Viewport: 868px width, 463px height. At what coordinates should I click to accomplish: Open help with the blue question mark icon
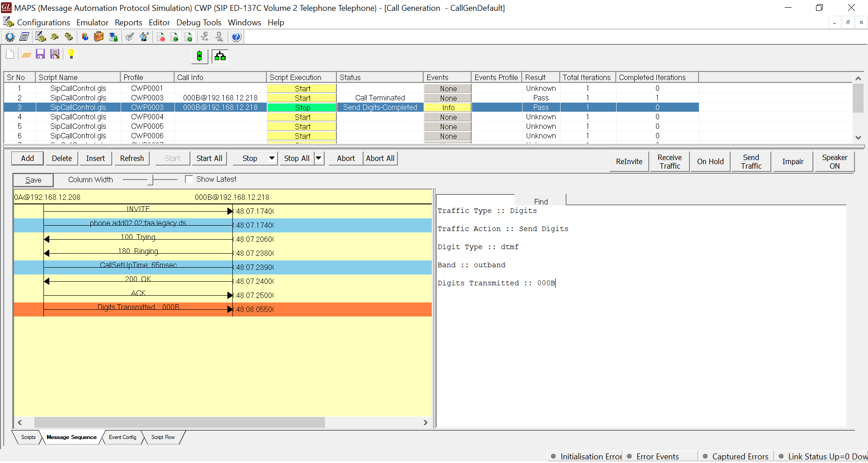236,37
